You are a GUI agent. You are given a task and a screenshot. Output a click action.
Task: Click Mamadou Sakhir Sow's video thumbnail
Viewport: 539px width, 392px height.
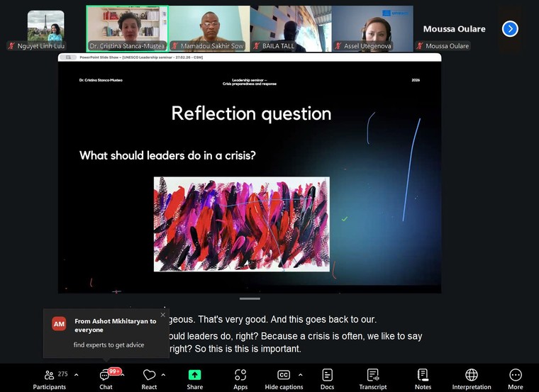(209, 28)
